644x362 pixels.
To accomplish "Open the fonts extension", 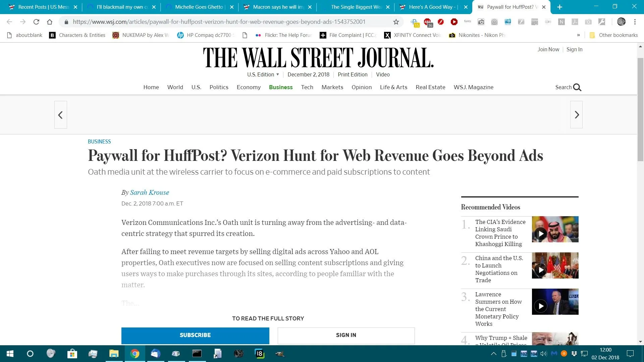I will click(x=468, y=22).
